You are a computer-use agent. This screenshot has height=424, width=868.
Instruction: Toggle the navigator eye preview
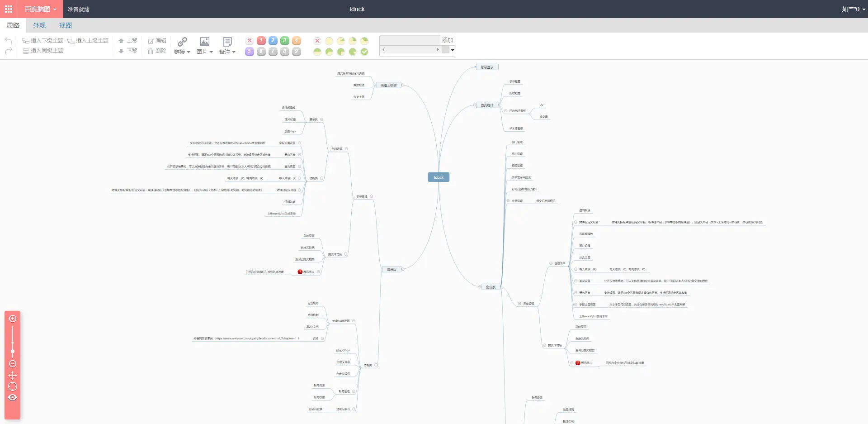coord(13,397)
